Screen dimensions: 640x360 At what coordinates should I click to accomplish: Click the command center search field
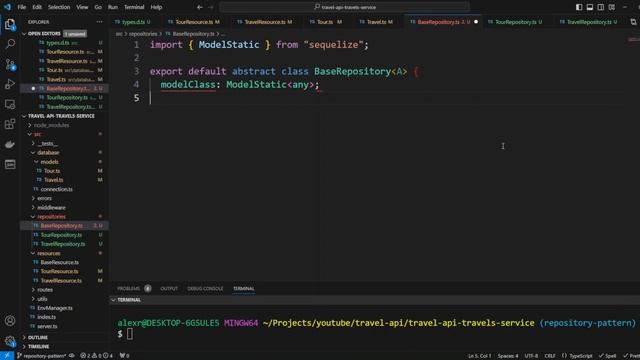tap(344, 7)
